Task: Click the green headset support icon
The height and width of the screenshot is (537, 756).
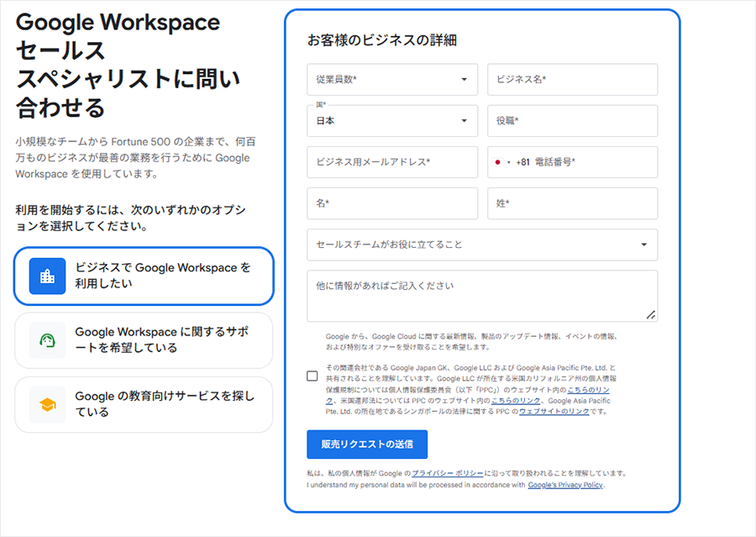Action: coord(47,340)
